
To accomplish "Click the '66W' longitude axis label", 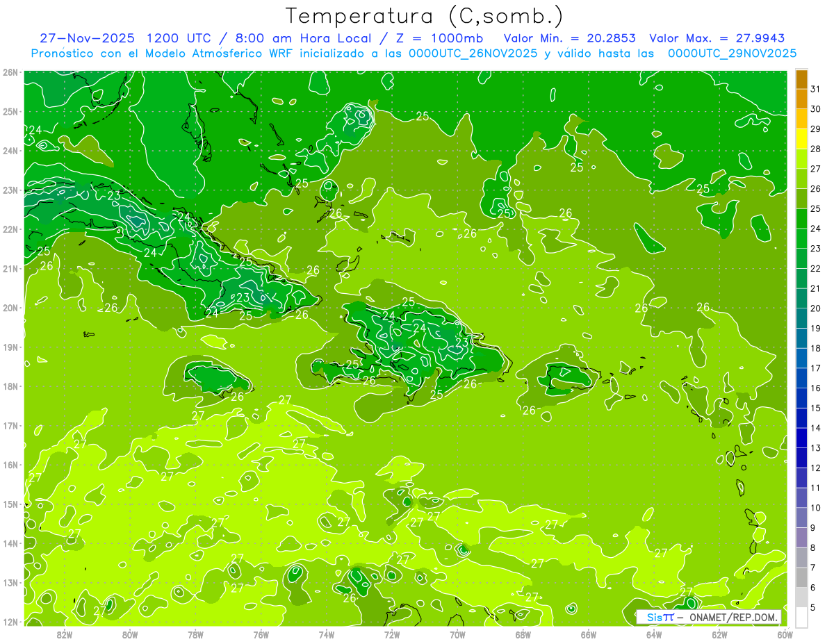I will point(589,634).
